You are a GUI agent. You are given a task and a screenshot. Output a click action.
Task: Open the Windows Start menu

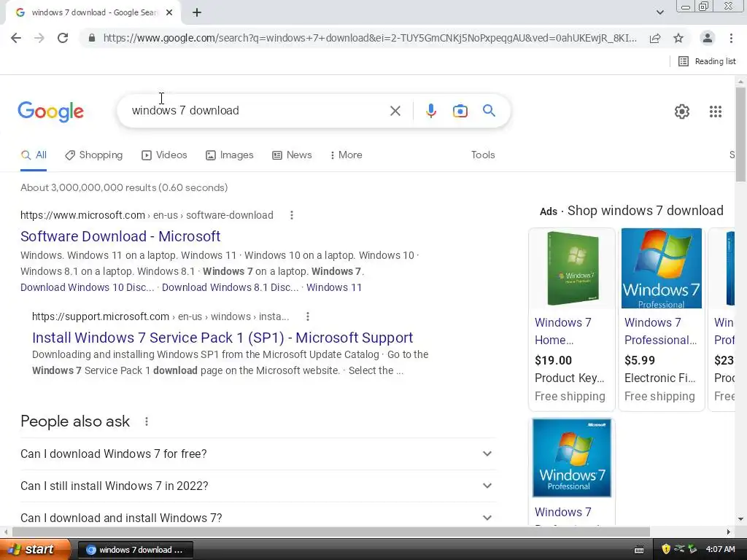click(x=35, y=550)
